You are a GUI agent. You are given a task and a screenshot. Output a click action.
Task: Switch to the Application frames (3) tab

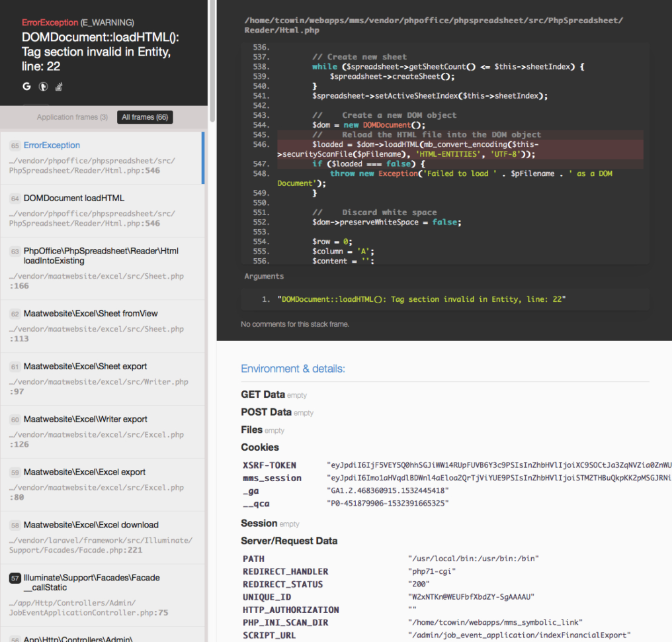(x=72, y=116)
